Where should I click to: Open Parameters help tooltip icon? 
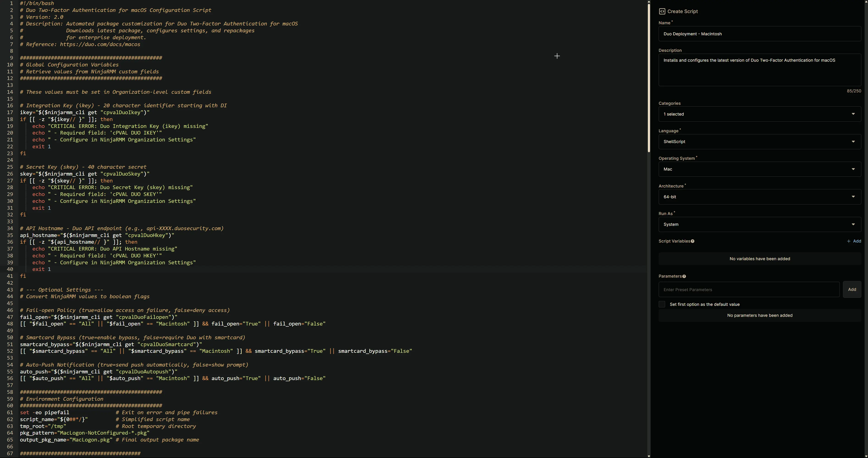(x=684, y=276)
